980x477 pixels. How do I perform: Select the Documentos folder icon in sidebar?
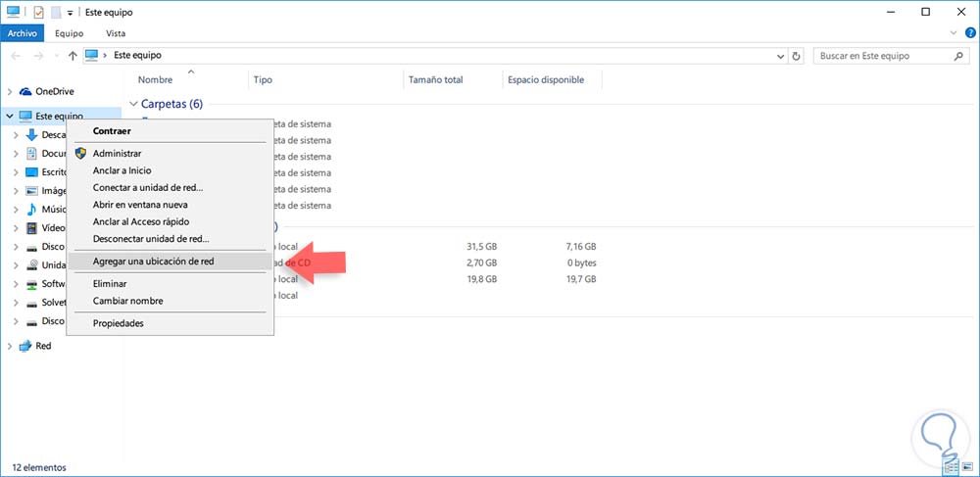pyautogui.click(x=31, y=154)
